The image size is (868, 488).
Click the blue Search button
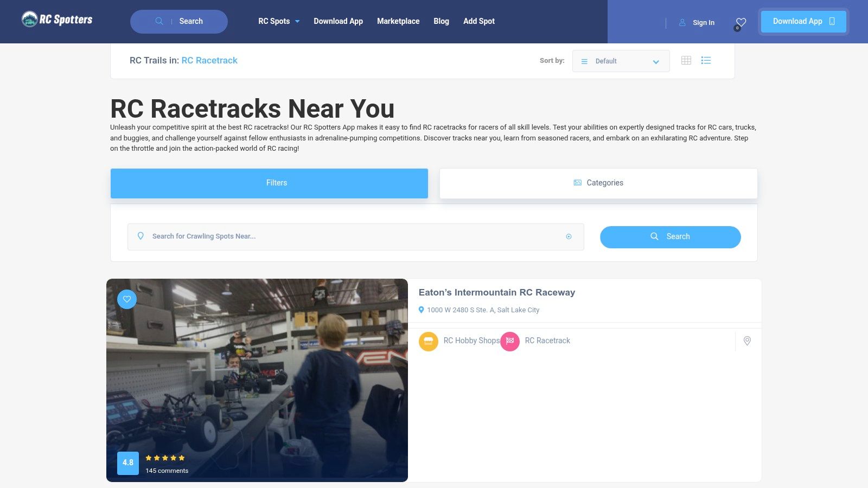pos(671,237)
